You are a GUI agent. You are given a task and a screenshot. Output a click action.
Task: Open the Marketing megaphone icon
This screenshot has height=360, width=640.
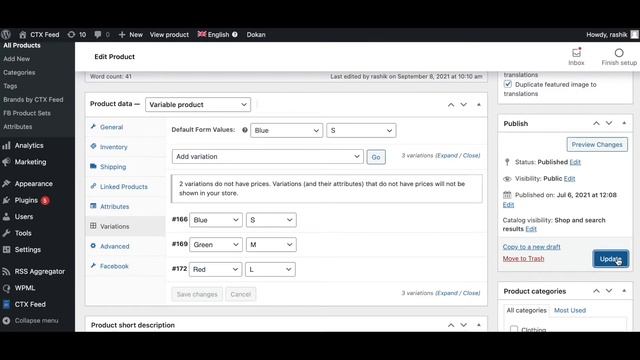pyautogui.click(x=6, y=162)
